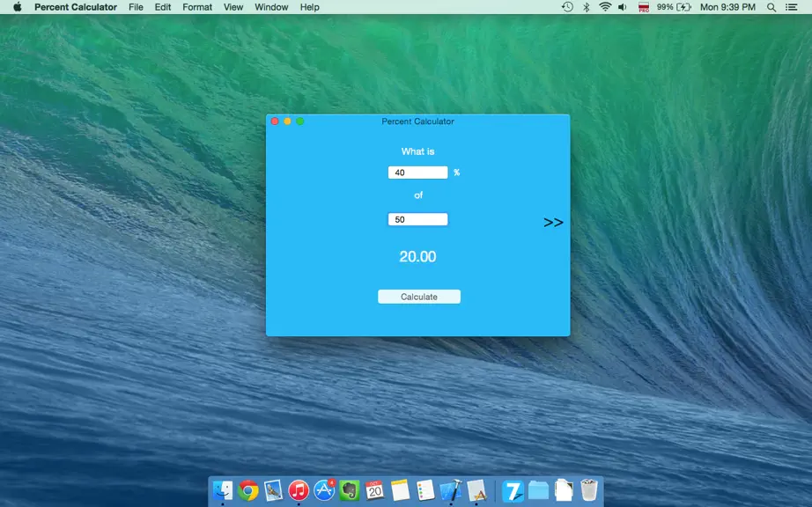Click the % symbol beside the first field
The height and width of the screenshot is (507, 812).
457,173
